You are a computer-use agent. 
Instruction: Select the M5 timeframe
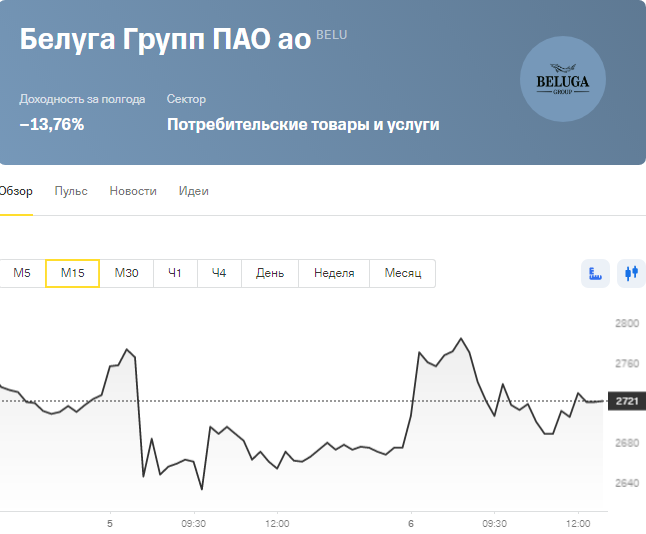[22, 273]
